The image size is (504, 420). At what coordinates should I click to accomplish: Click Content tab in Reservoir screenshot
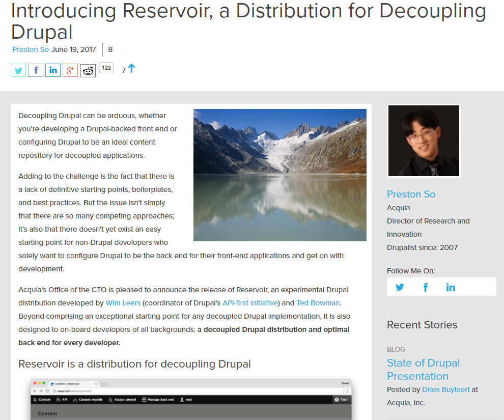point(42,400)
